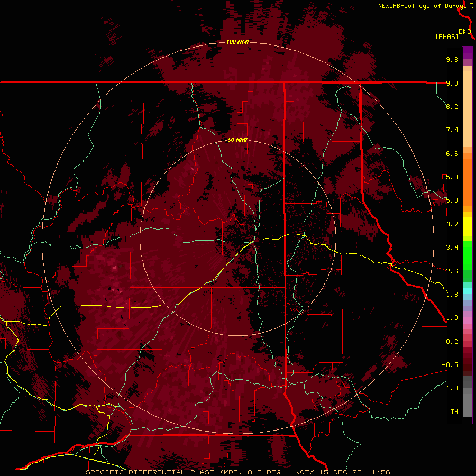The image size is (476, 476).
Task: Click the 1.0 value on color scale
Action: [x=452, y=318]
